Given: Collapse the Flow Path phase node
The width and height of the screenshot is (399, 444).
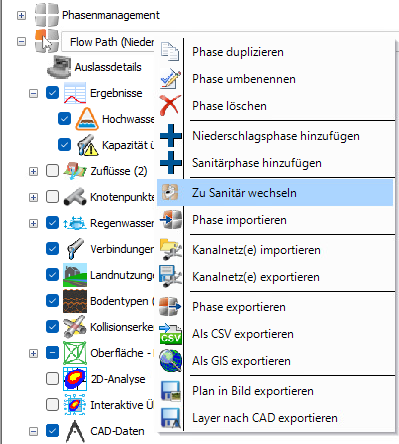Looking at the screenshot, I should click(x=21, y=42).
